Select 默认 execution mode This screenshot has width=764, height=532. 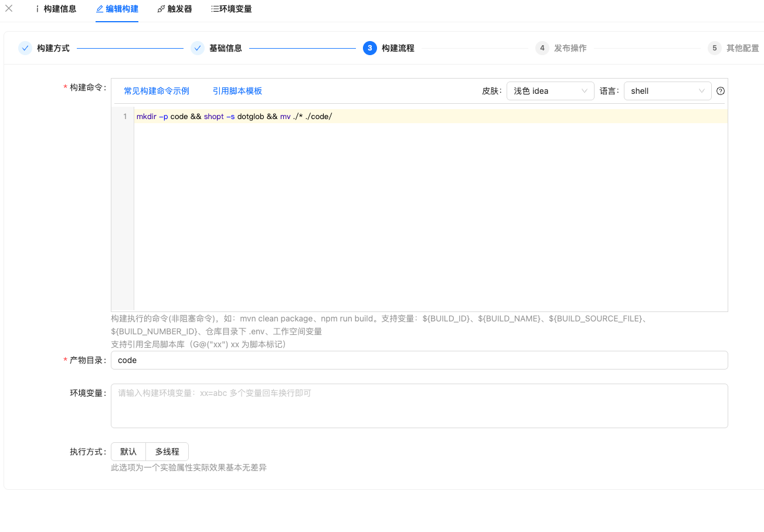pos(128,452)
